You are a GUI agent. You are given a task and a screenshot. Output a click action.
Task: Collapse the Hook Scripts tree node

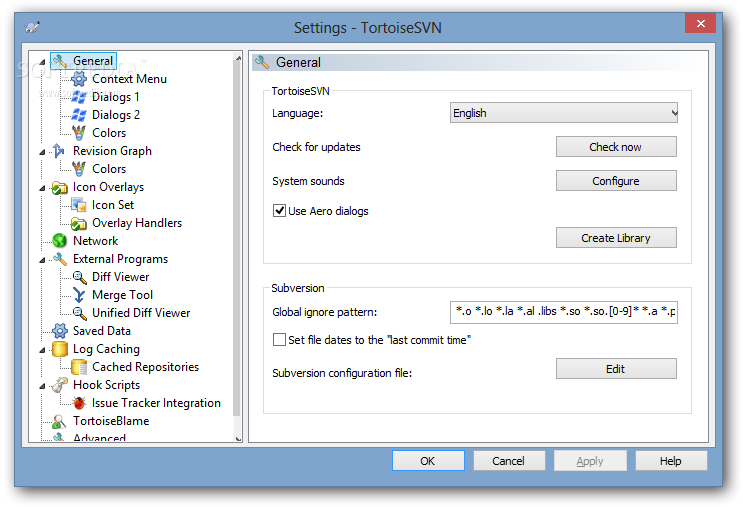[x=43, y=386]
